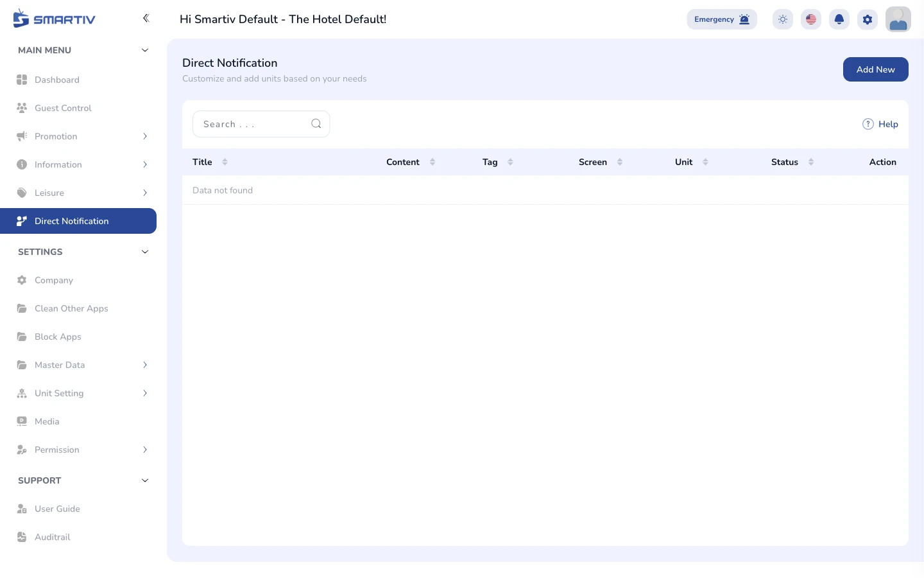Sort table by Status column arrows

click(x=811, y=162)
